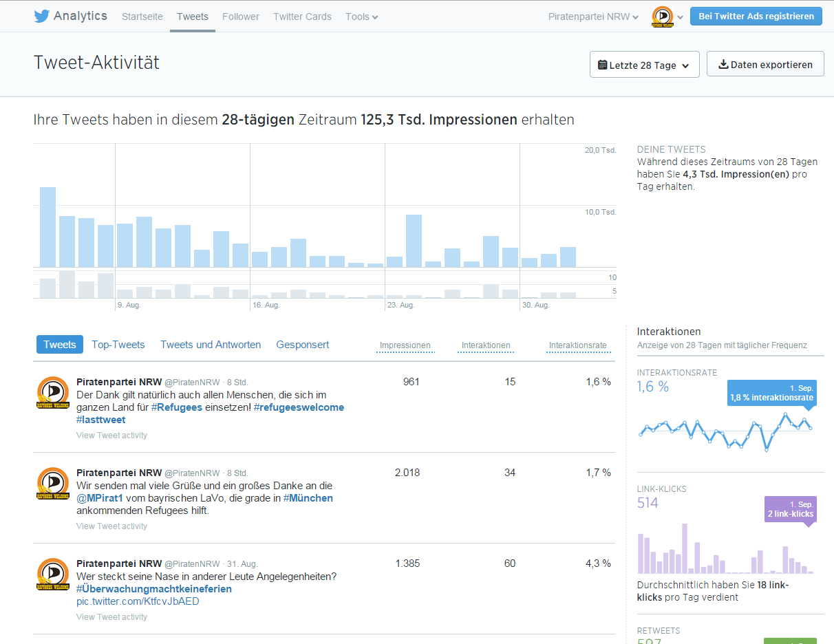Open the pic.twitter.com/KtfcvJbAED link
The height and width of the screenshot is (644, 834).
coord(138,601)
